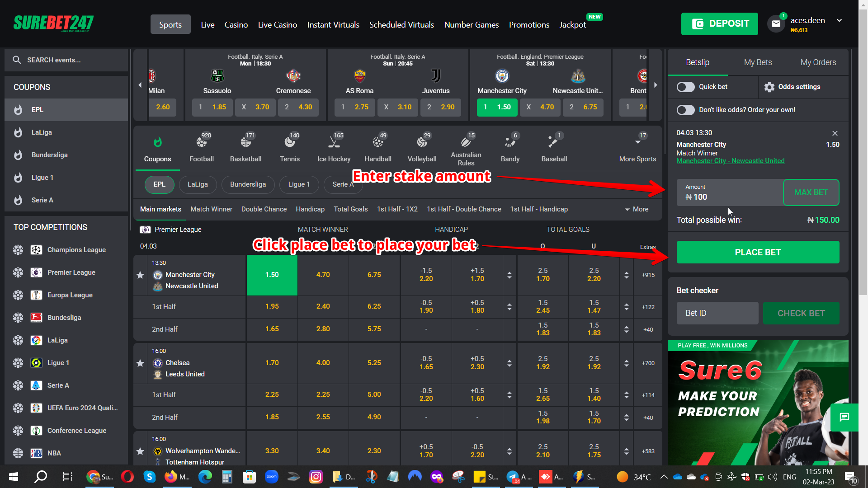Switch to the My Bets tab
Viewport: 868px width, 488px height.
click(758, 62)
